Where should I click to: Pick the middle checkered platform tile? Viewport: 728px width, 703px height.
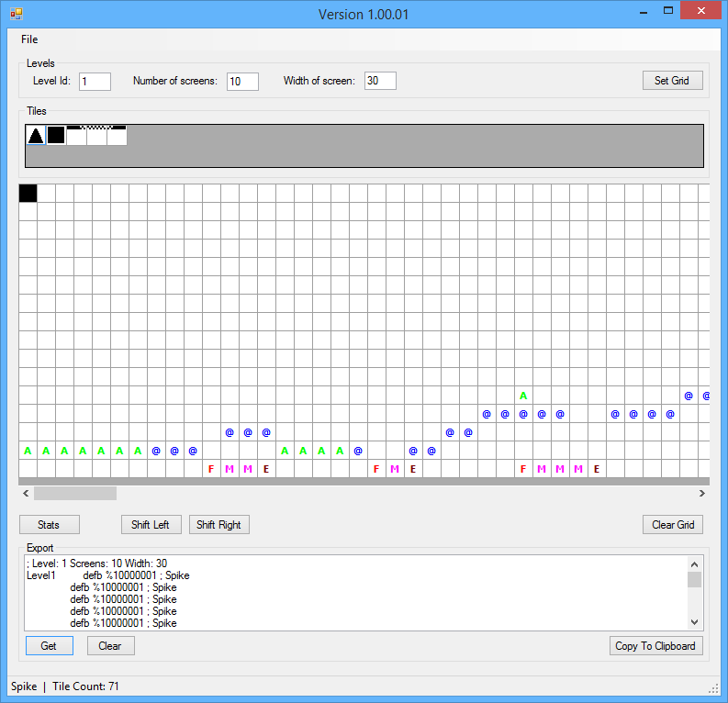click(x=96, y=135)
